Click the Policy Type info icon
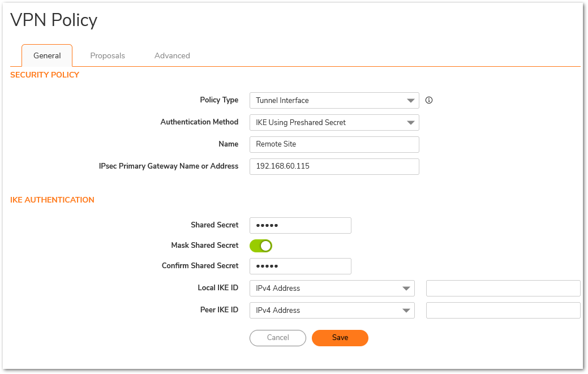The image size is (588, 374). click(x=429, y=100)
